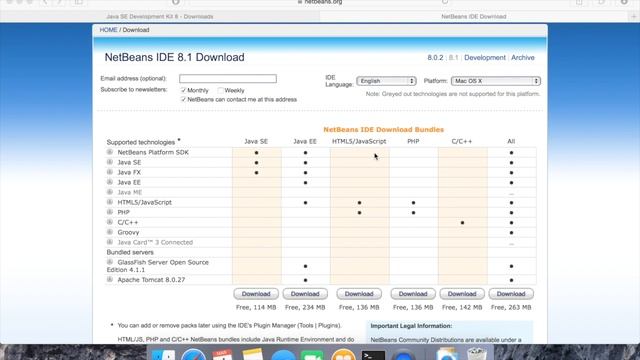Open the 8.0.2 version link
The height and width of the screenshot is (360, 640).
point(435,58)
